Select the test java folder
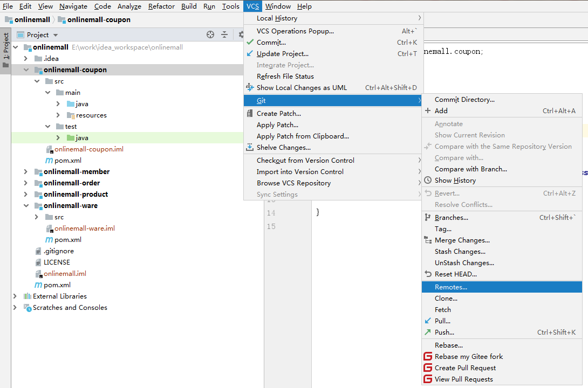Screen dimensions: 588x388 pyautogui.click(x=82, y=138)
